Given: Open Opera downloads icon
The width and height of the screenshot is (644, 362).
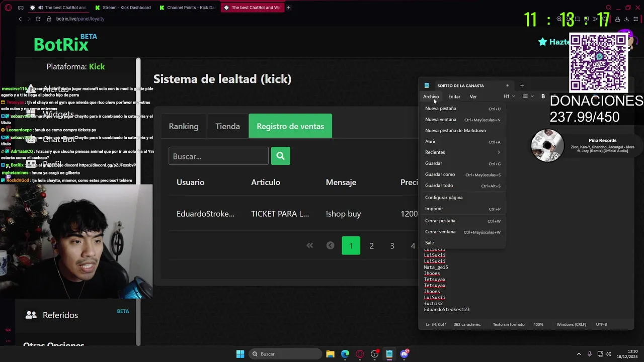Looking at the screenshot, I should point(627,19).
